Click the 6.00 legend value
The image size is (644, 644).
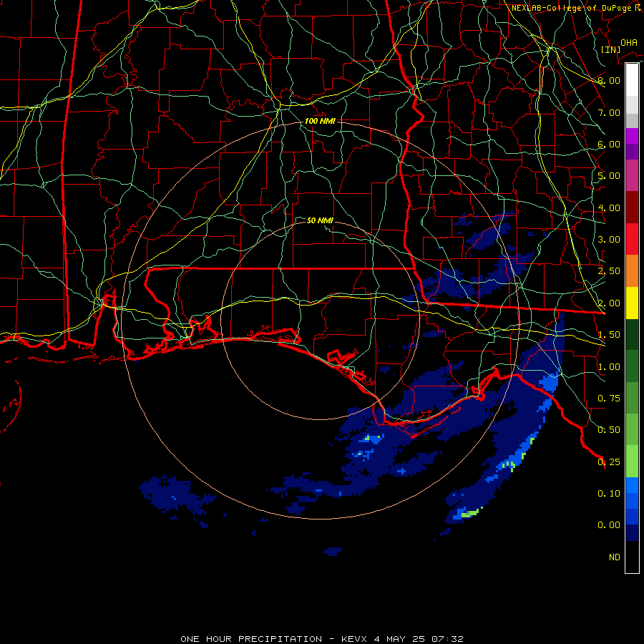pos(609,144)
